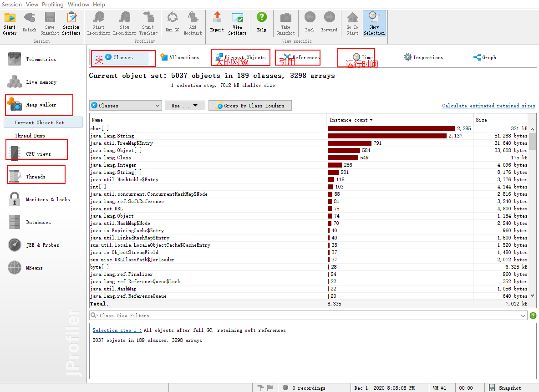Open the Use ... dropdown button
The image size is (539, 392).
tap(185, 106)
